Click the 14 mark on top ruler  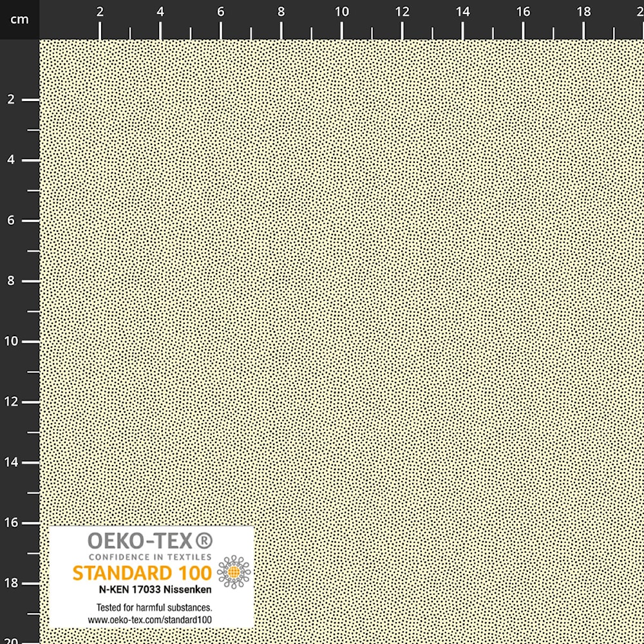[462, 12]
